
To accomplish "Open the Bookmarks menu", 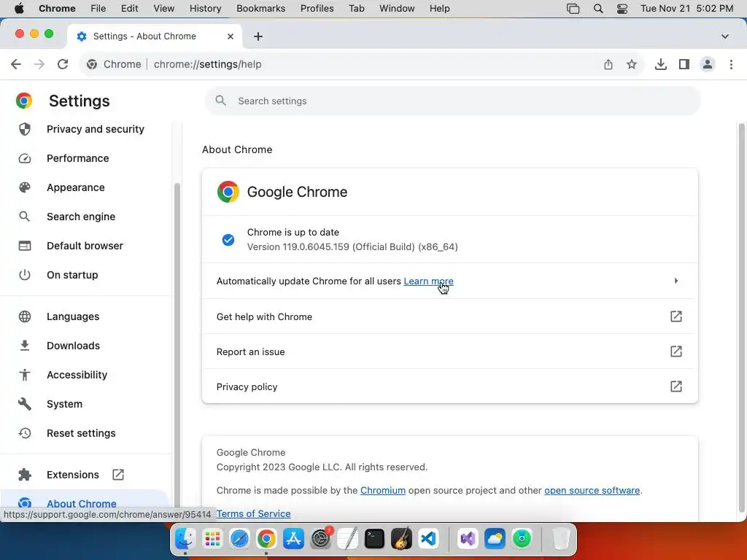I will (x=261, y=9).
